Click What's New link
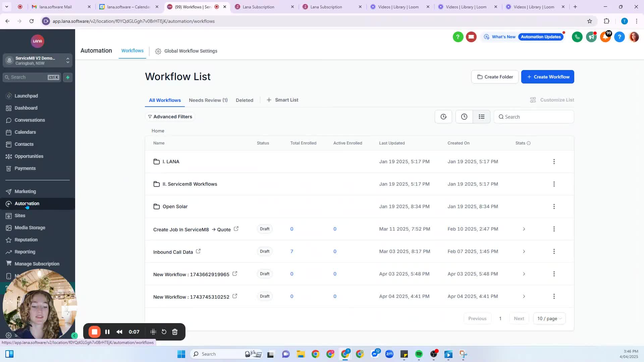The image size is (644, 362). pos(500,37)
